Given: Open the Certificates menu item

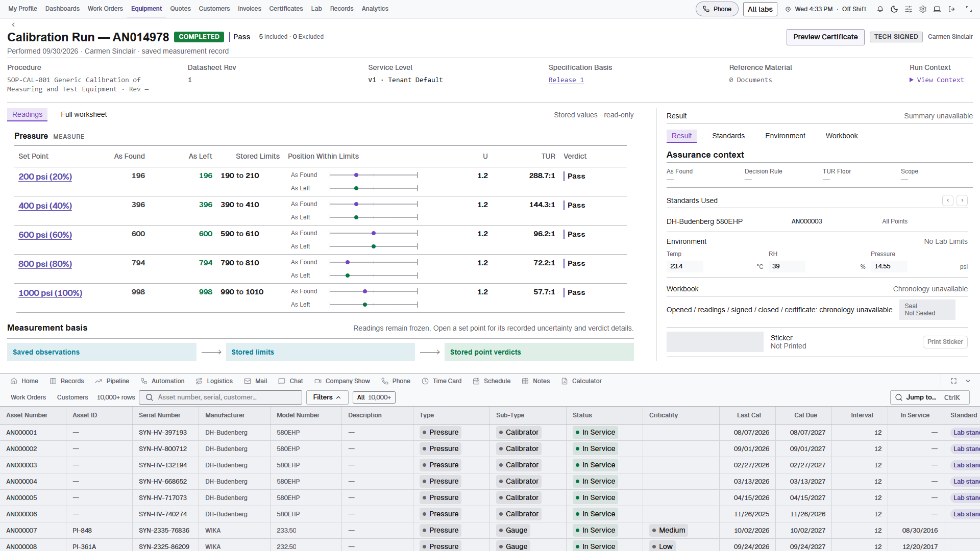Looking at the screenshot, I should pyautogui.click(x=286, y=9).
